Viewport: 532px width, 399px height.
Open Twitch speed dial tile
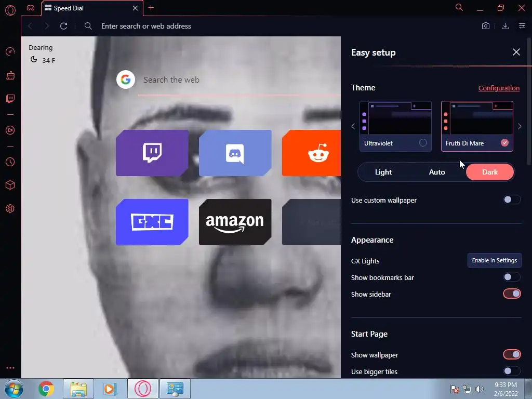point(152,153)
